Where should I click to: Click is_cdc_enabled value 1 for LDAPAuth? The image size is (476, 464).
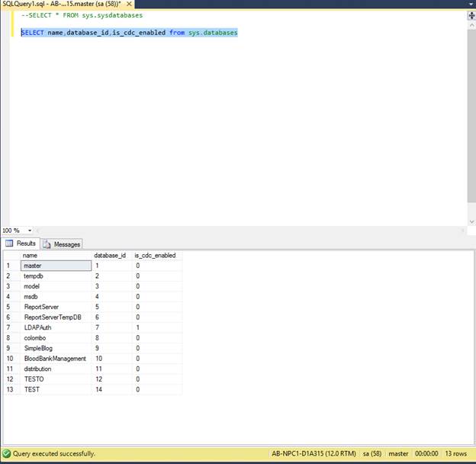click(158, 327)
